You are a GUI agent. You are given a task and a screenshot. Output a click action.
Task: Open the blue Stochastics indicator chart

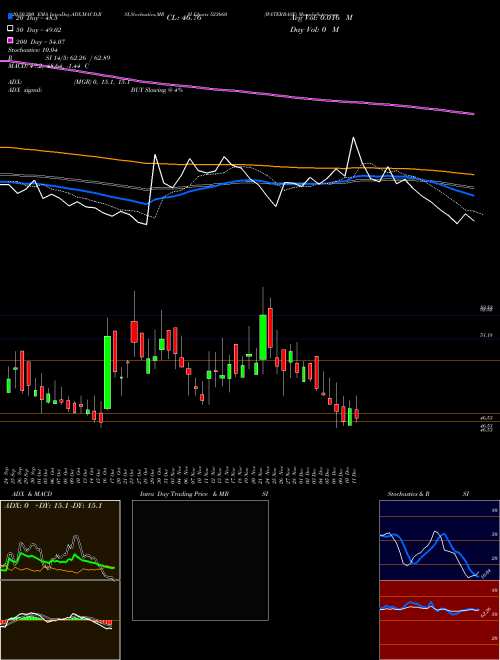(439, 540)
